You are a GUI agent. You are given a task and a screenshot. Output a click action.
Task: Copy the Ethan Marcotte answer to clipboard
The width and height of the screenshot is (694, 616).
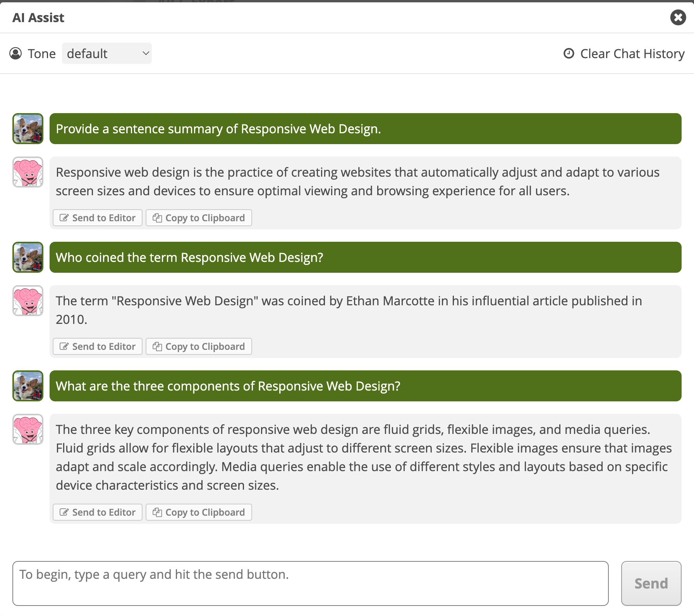tap(199, 346)
